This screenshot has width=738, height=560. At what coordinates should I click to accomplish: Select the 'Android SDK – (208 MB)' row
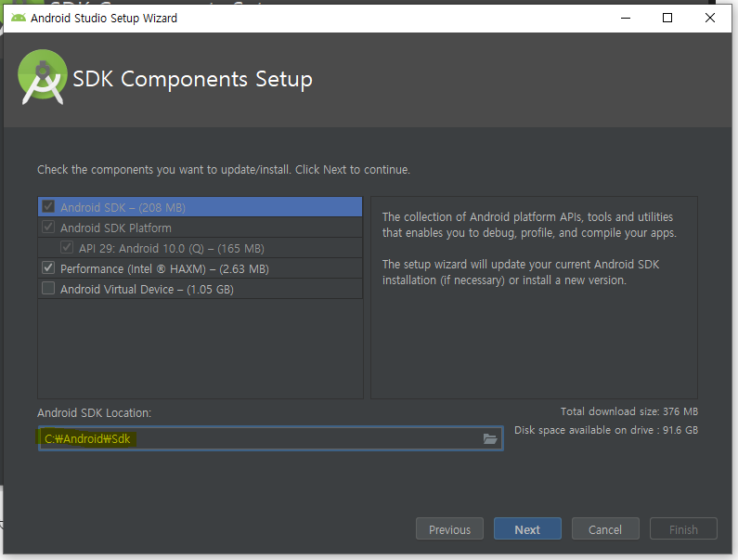pos(200,207)
